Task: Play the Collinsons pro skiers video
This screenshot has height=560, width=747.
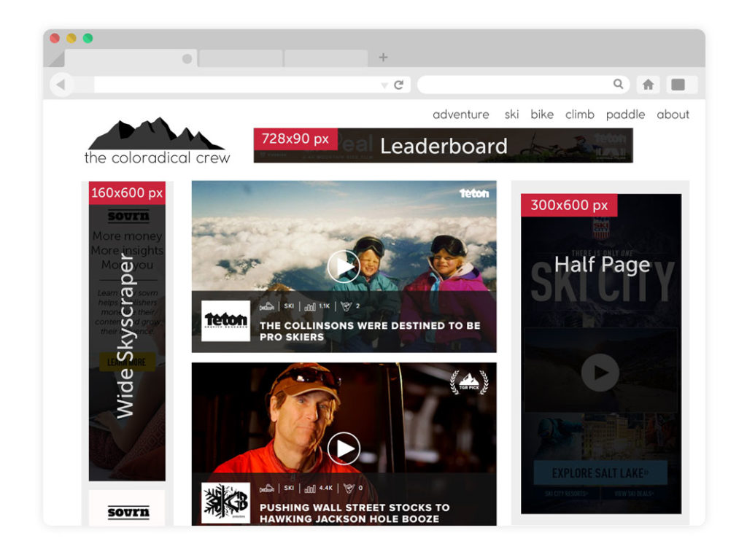Action: 343,266
